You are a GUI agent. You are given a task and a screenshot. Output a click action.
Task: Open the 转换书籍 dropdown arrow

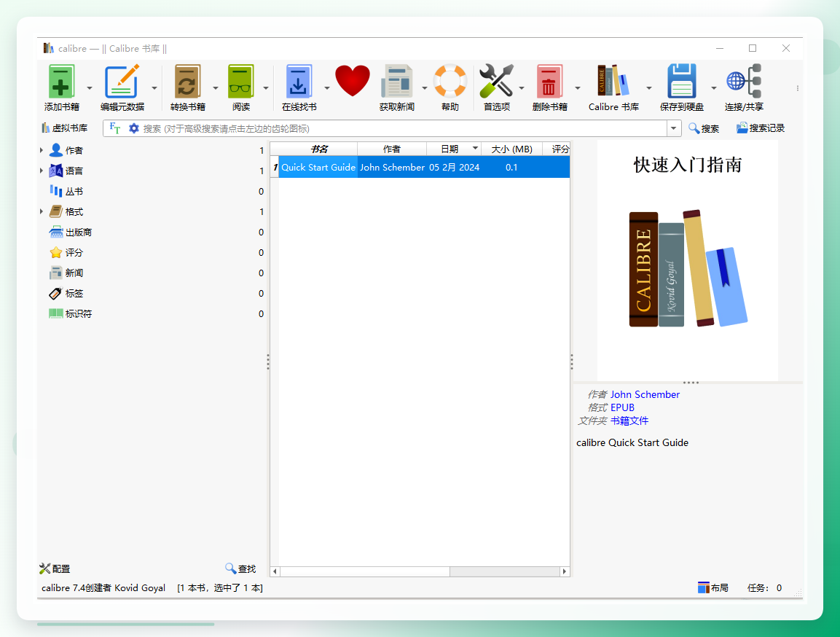[x=216, y=88]
